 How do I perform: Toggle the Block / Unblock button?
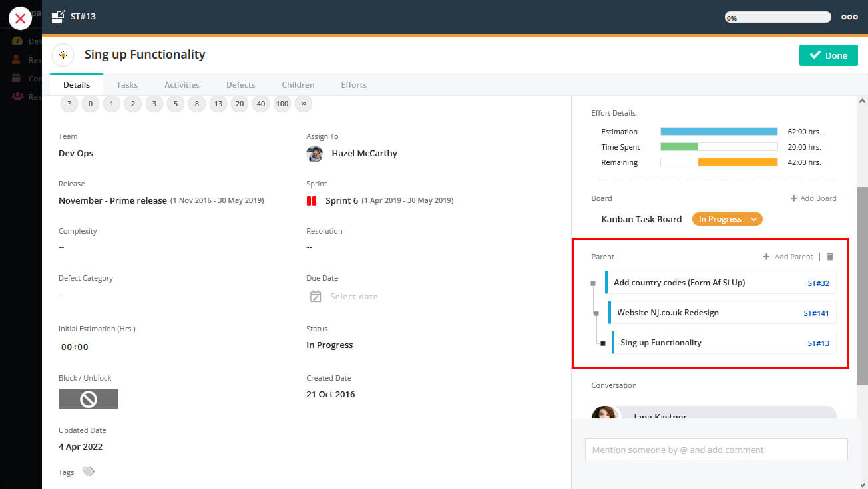[x=89, y=399]
